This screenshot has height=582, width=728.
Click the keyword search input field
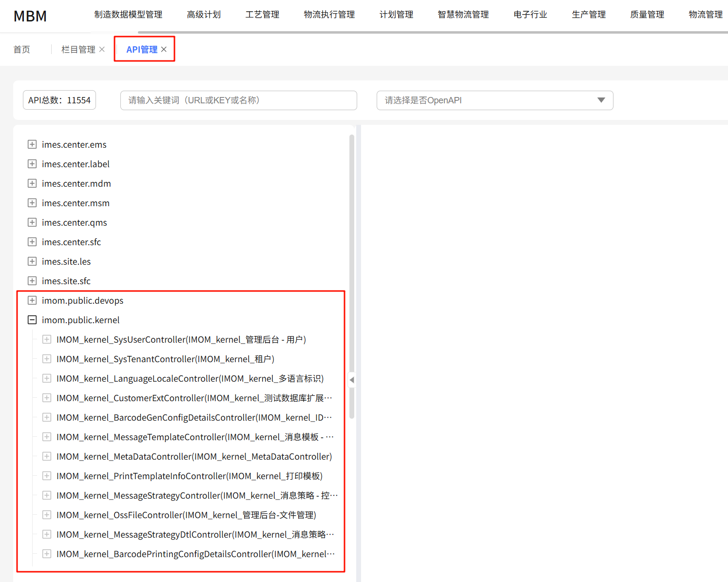(x=238, y=100)
